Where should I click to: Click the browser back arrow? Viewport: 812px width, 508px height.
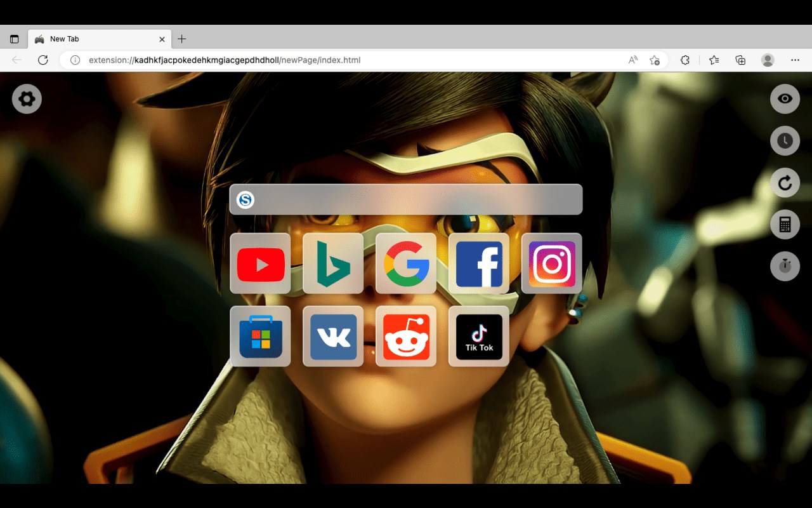[16, 60]
